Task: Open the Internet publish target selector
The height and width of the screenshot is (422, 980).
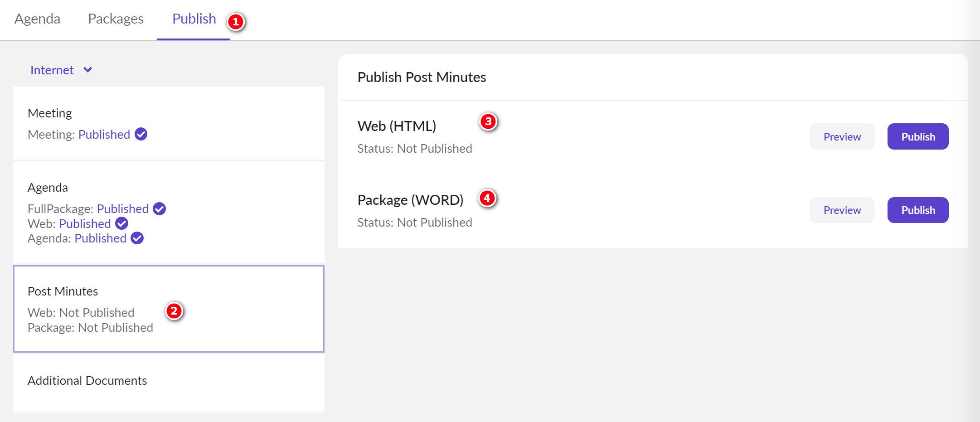Action: click(52, 70)
